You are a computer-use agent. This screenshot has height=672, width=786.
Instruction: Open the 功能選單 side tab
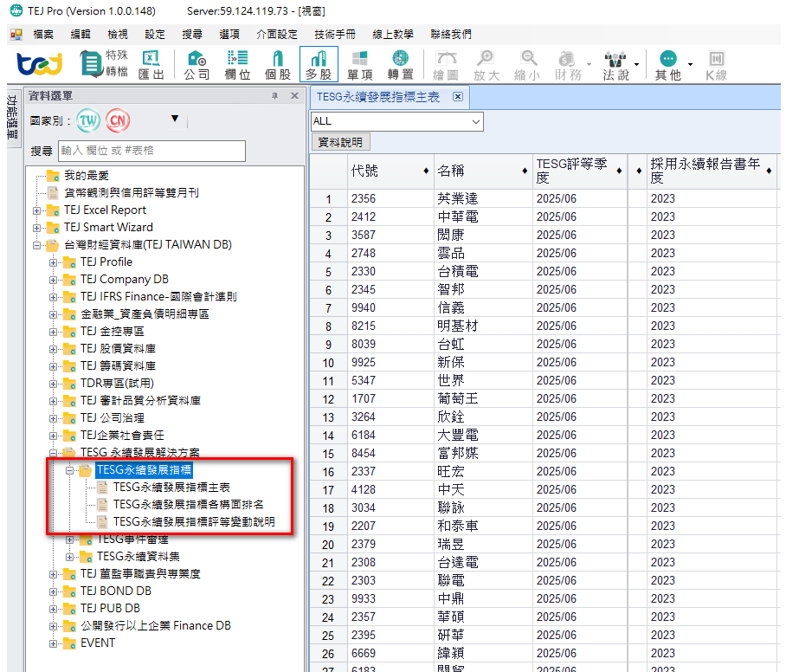(12, 119)
